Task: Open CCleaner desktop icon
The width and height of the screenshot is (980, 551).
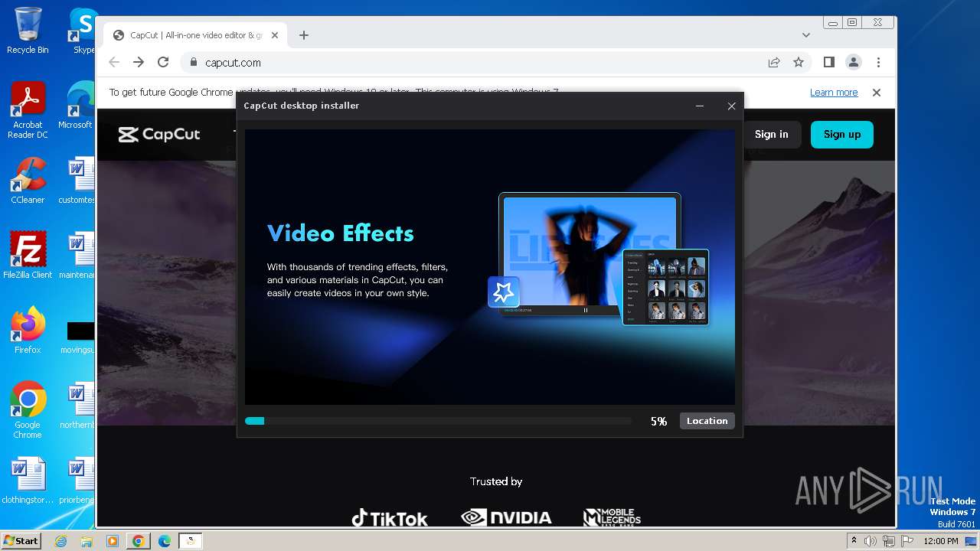Action: [28, 181]
